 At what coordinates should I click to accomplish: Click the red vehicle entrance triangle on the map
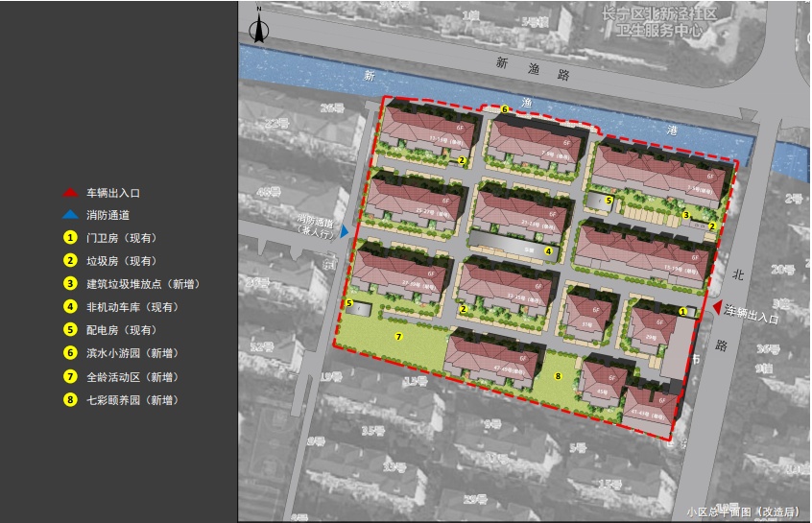click(x=717, y=308)
